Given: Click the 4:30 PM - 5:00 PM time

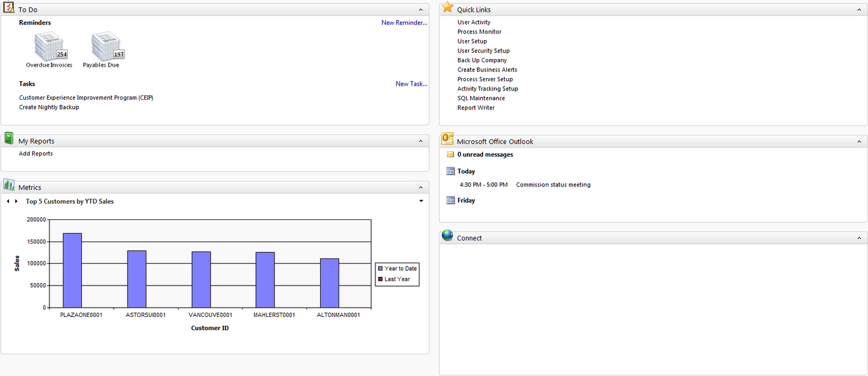Looking at the screenshot, I should [484, 185].
